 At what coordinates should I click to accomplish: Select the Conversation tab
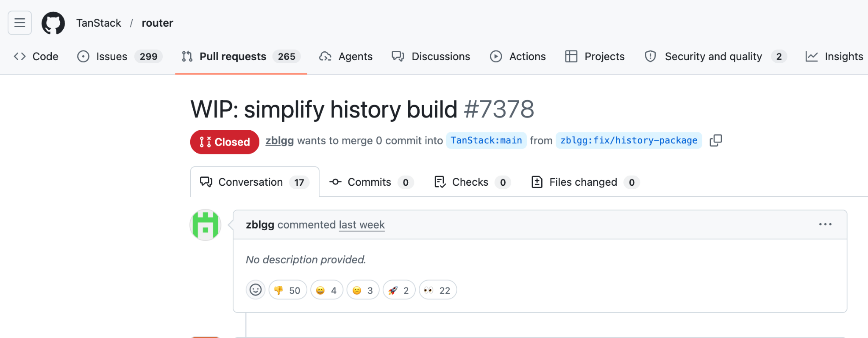255,182
